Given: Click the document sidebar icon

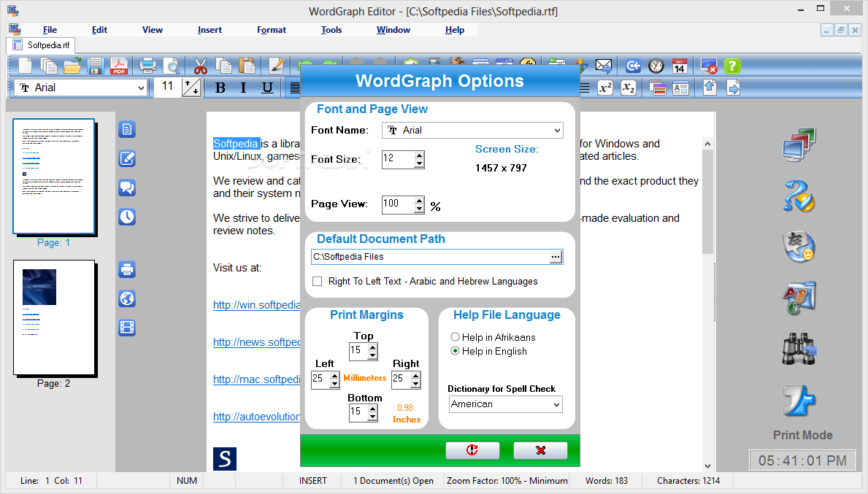Looking at the screenshot, I should coord(127,129).
